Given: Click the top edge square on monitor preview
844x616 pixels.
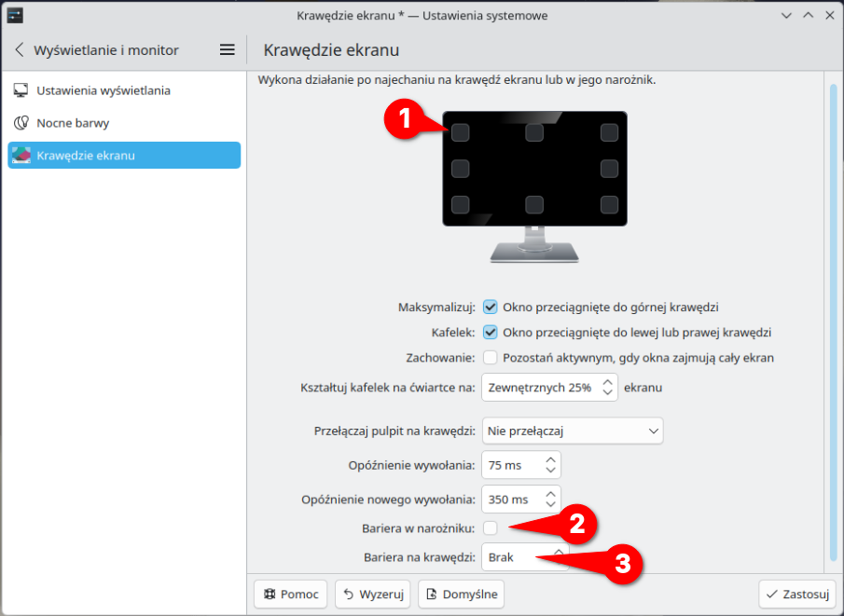Looking at the screenshot, I should point(534,133).
